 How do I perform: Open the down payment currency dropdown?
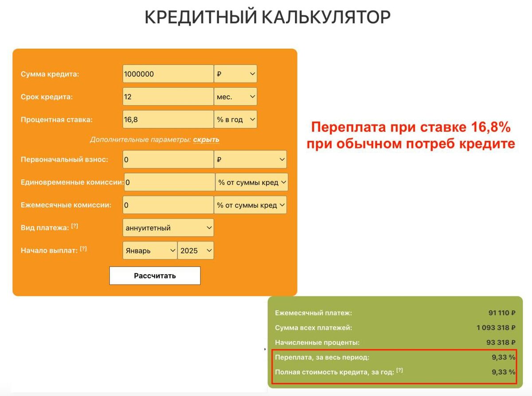coord(250,159)
